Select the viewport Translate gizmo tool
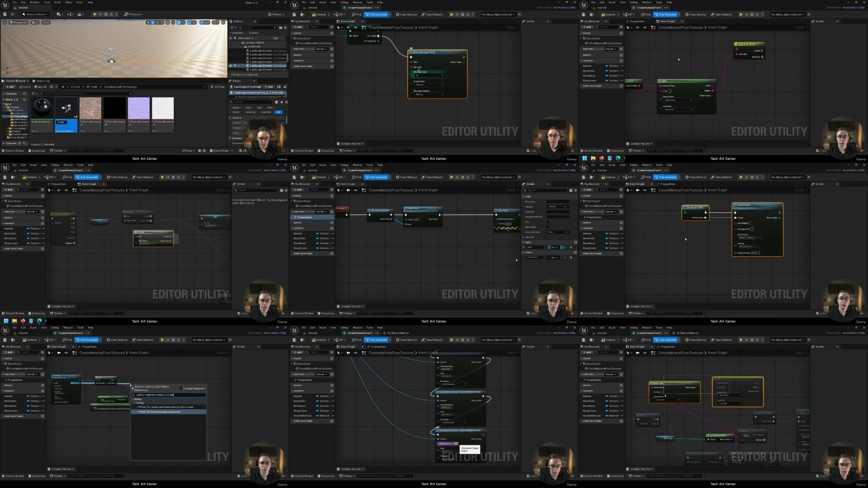Viewport: 868px width, 488px height. [153, 22]
